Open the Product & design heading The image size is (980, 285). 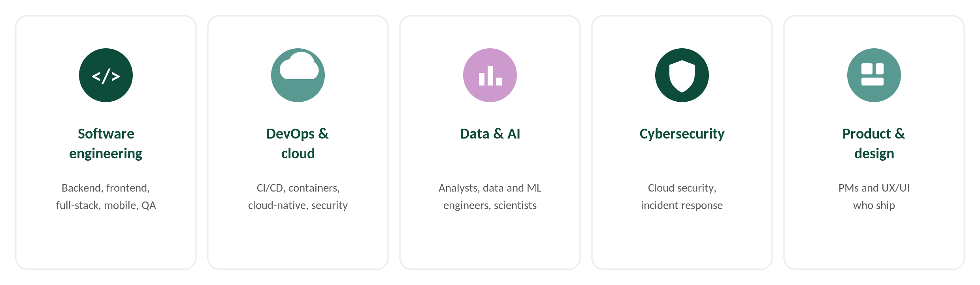874,143
